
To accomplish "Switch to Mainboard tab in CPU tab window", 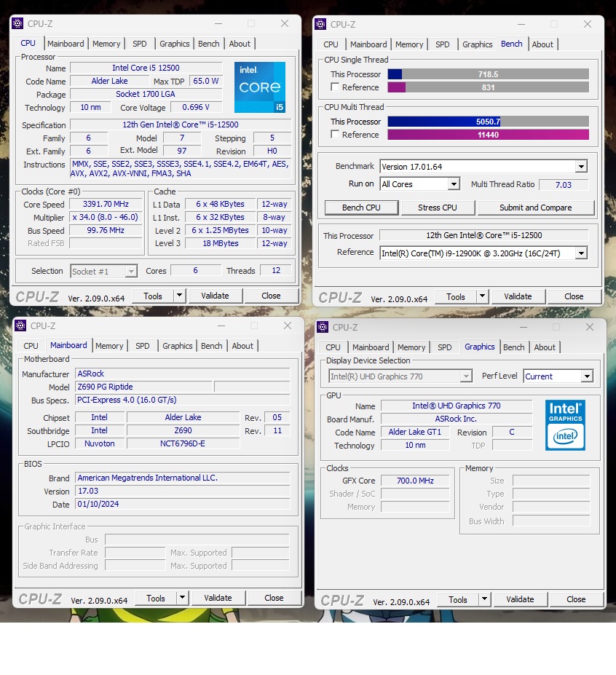I will click(66, 44).
